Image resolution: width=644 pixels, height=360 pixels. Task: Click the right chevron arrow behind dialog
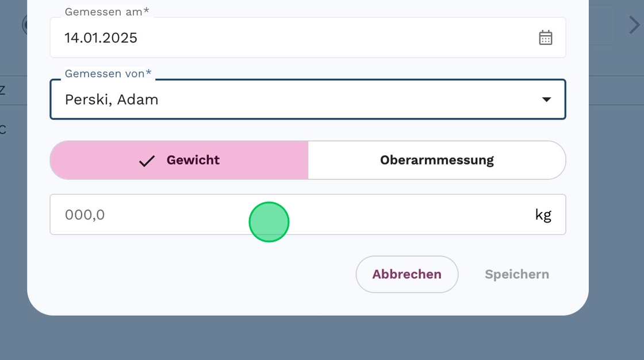(633, 25)
